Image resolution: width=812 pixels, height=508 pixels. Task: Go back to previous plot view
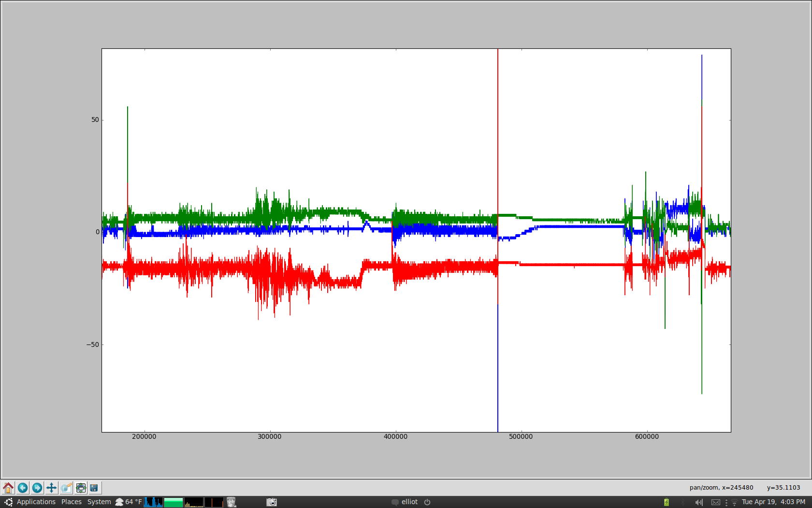[x=23, y=488]
